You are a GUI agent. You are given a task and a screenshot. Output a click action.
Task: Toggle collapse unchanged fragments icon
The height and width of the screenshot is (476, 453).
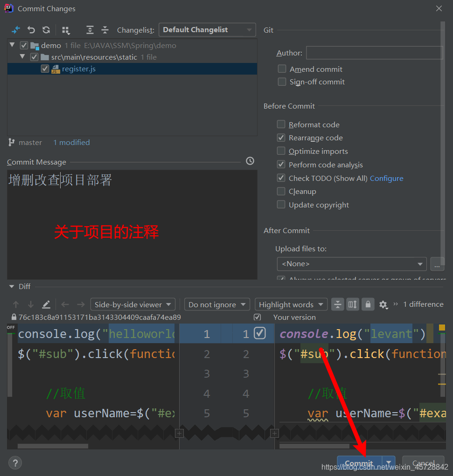(x=338, y=304)
